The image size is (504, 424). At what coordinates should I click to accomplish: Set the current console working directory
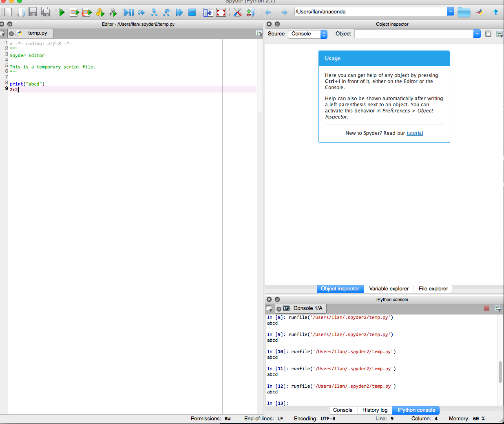pos(480,12)
